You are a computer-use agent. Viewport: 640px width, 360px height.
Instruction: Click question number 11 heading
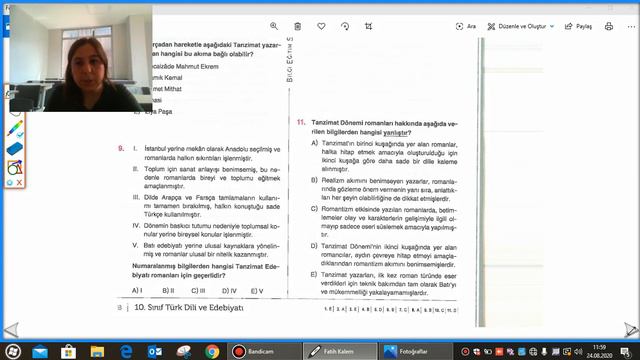click(301, 122)
